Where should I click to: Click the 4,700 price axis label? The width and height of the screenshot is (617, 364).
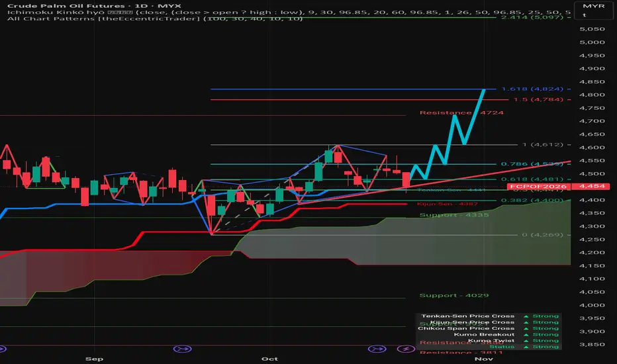(x=593, y=121)
